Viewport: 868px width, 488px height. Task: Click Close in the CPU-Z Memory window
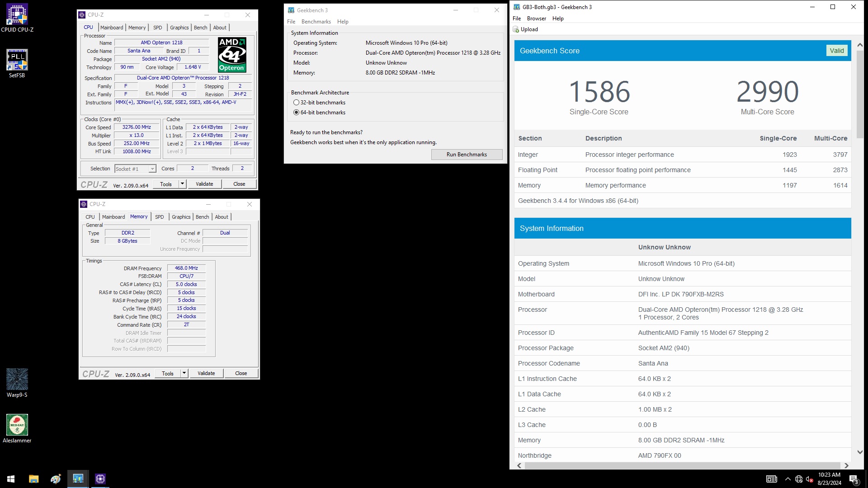(241, 373)
